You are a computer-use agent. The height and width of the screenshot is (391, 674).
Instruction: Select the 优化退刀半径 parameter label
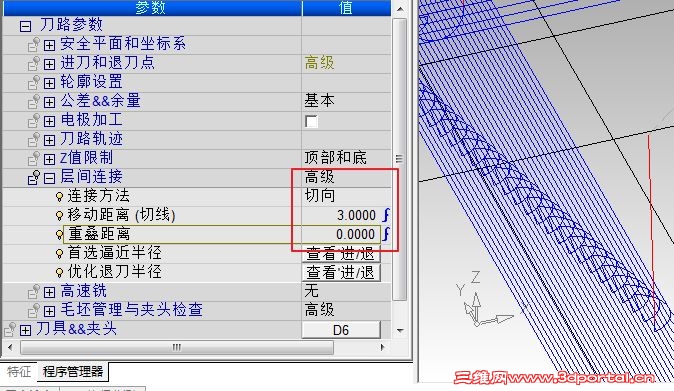pos(115,272)
